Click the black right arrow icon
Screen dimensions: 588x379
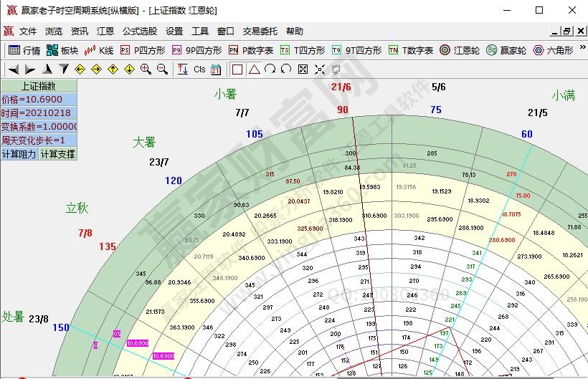[x=29, y=69]
